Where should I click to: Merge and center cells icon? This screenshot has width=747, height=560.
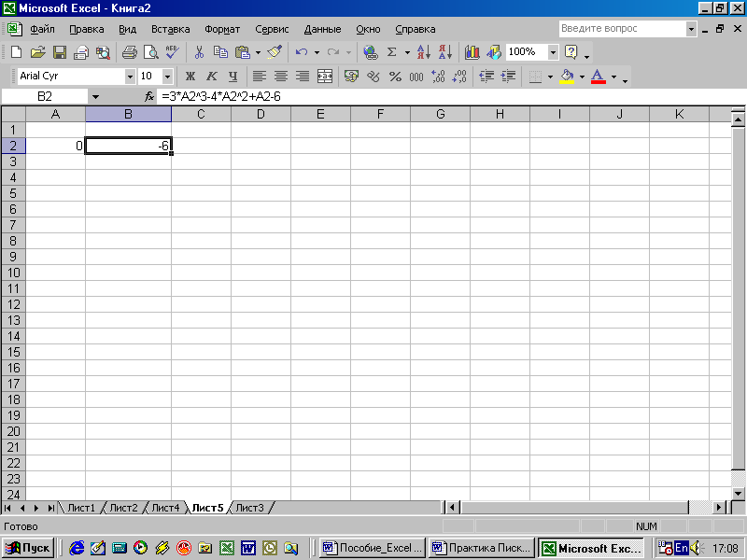(x=324, y=77)
